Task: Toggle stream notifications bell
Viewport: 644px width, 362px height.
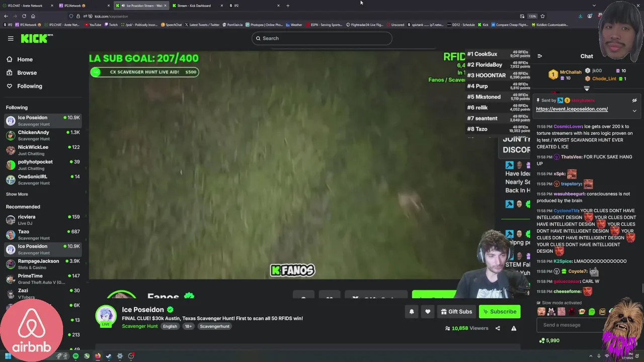Action: click(412, 312)
